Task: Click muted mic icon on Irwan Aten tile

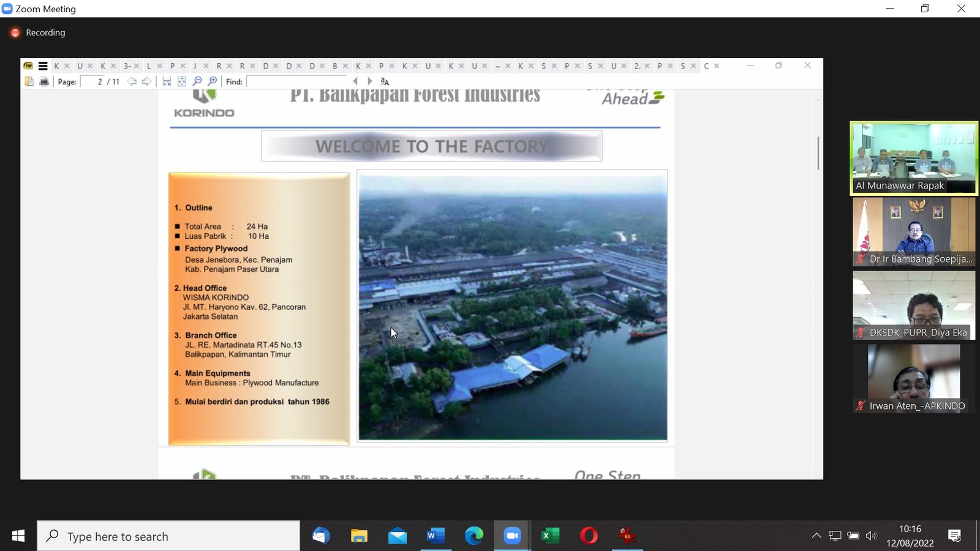Action: coord(861,406)
